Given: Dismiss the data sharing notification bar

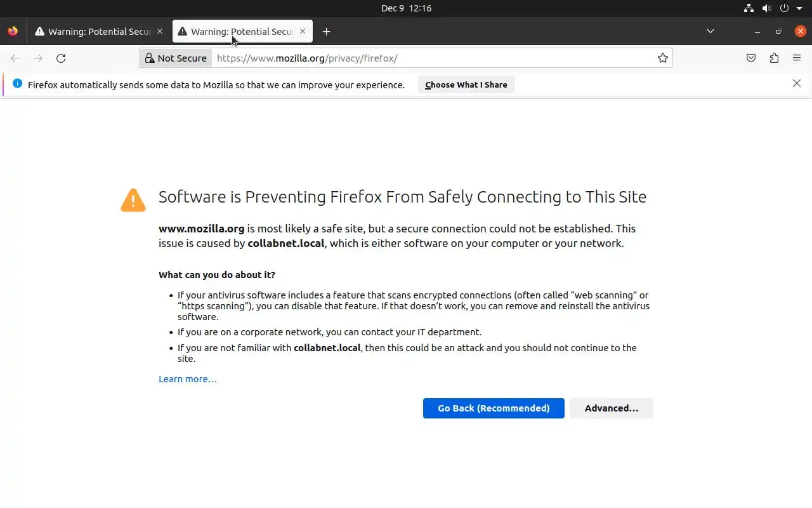Looking at the screenshot, I should click(797, 83).
